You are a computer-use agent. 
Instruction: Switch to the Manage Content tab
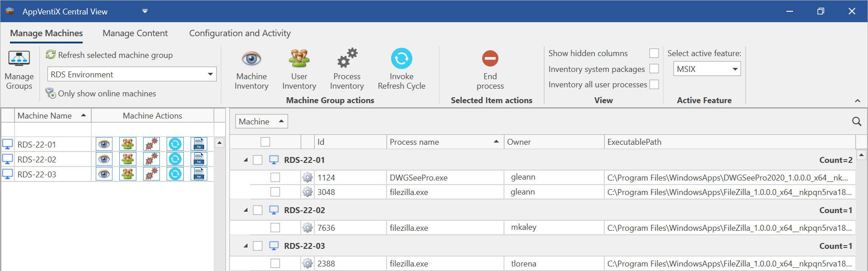(x=135, y=33)
